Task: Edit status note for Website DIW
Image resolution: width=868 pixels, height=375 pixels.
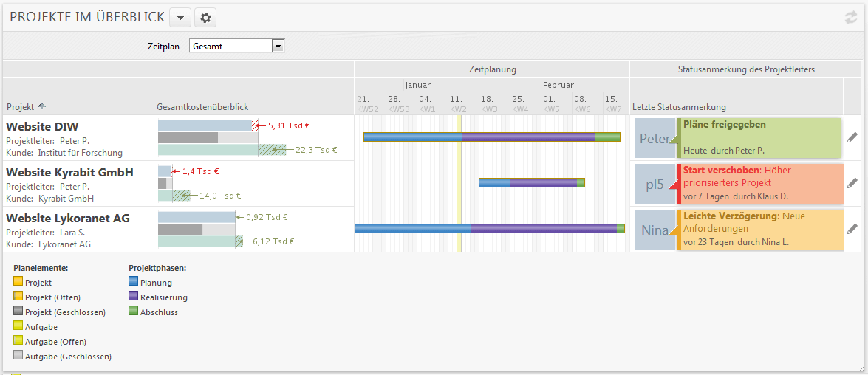Action: click(x=852, y=137)
